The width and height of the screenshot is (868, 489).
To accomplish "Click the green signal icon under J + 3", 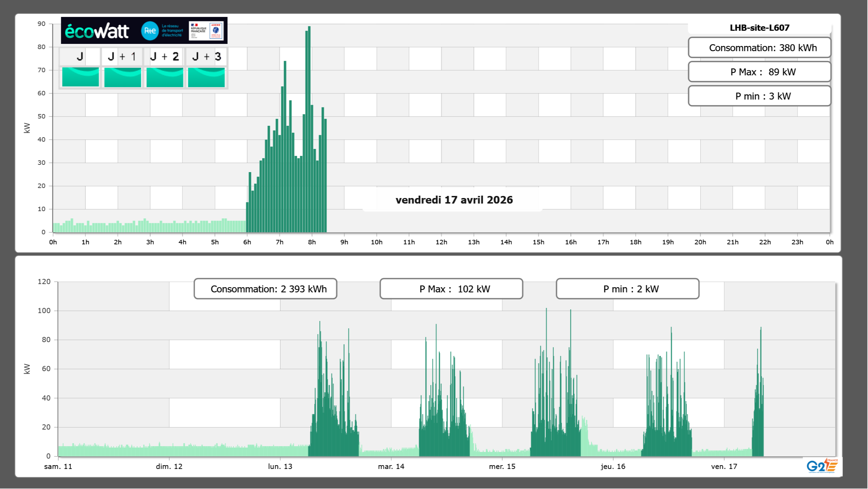I will pyautogui.click(x=206, y=77).
